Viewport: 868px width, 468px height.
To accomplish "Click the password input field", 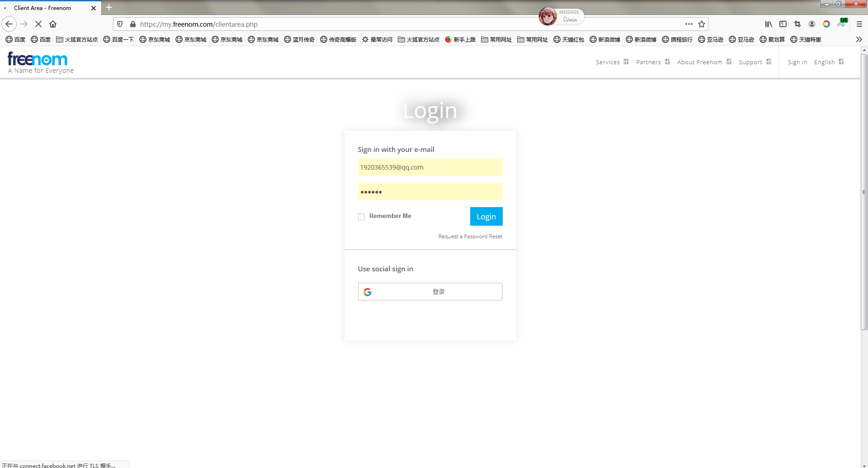I will click(x=430, y=192).
